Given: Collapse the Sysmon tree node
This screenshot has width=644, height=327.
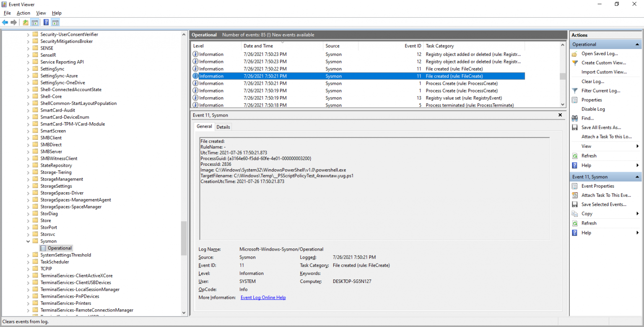Looking at the screenshot, I should [29, 241].
